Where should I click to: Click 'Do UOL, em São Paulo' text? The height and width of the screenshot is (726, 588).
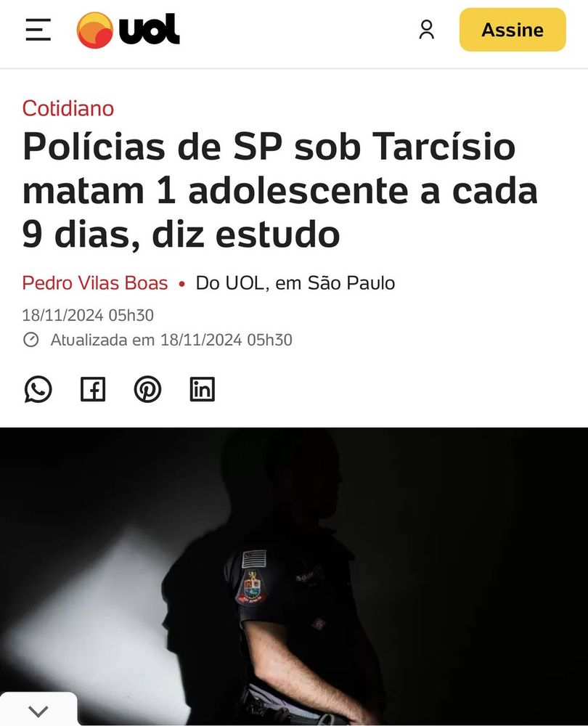pyautogui.click(x=295, y=283)
